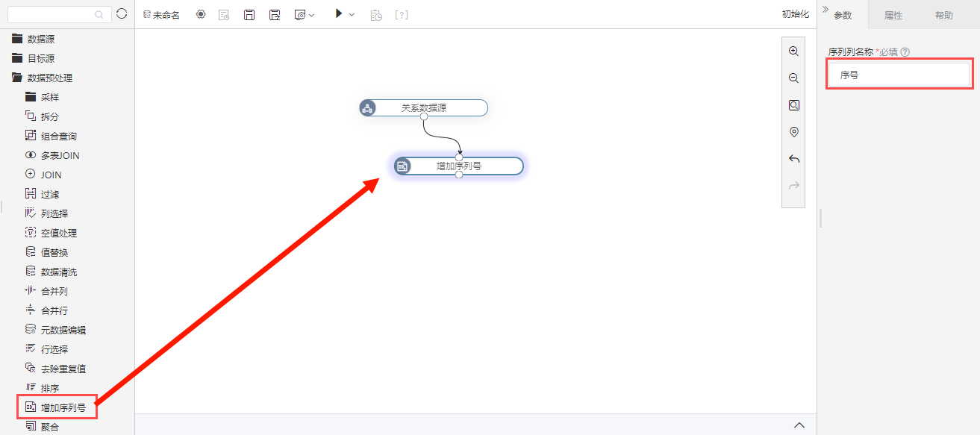980x435 pixels.
Task: Click the [?] help icon in the toolbar
Action: click(402, 14)
